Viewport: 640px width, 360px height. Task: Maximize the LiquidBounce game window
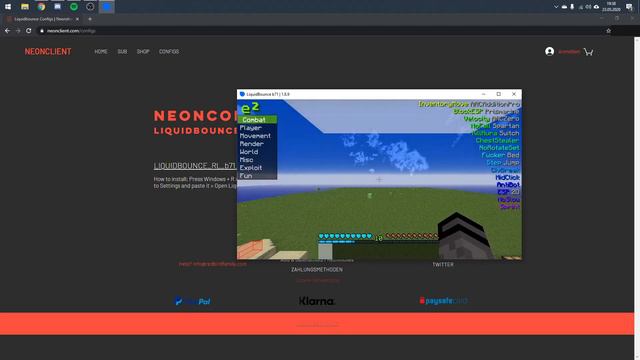point(498,94)
